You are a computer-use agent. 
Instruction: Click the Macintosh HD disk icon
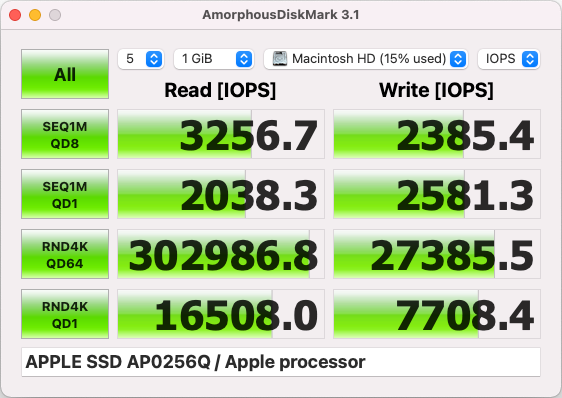tap(280, 58)
